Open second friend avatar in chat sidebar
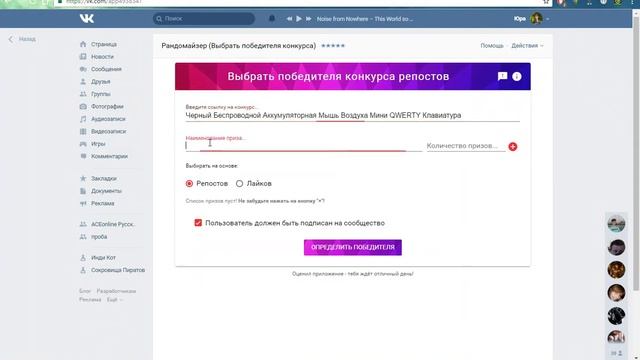Viewport: 640px width, 360px height. coord(616,247)
